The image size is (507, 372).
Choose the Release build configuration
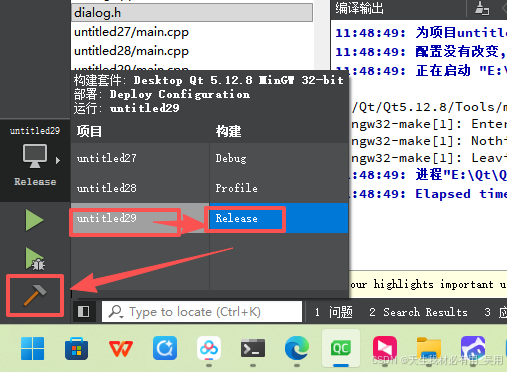(x=279, y=218)
